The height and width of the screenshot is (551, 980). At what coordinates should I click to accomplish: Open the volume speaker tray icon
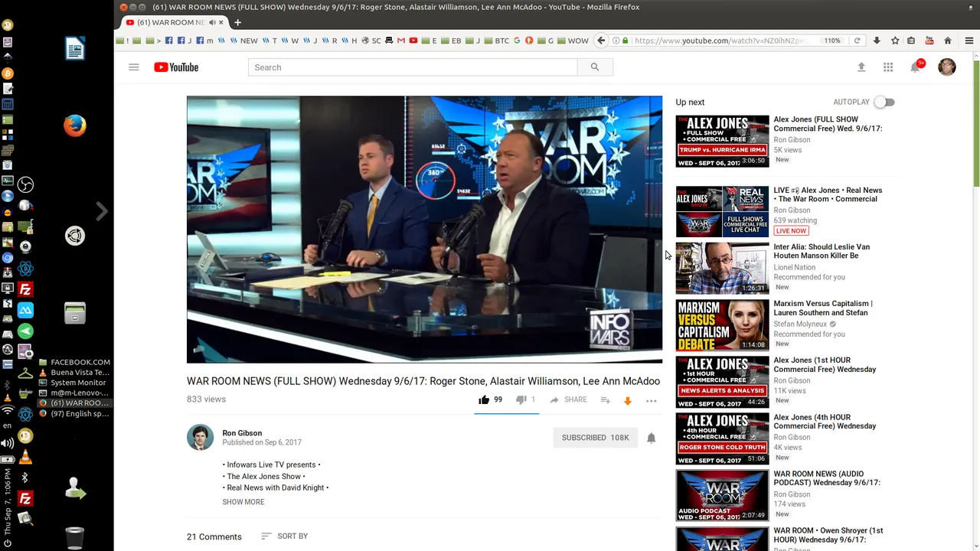pyautogui.click(x=8, y=443)
